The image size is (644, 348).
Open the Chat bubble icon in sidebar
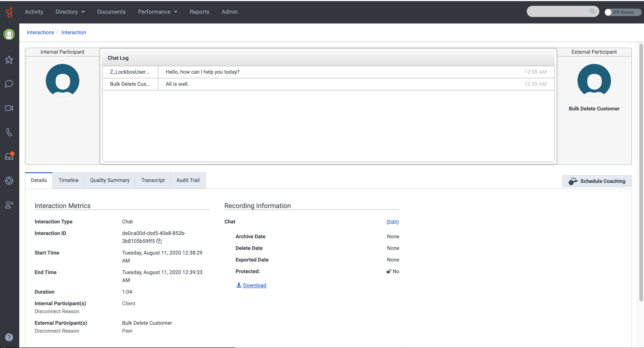click(x=9, y=84)
